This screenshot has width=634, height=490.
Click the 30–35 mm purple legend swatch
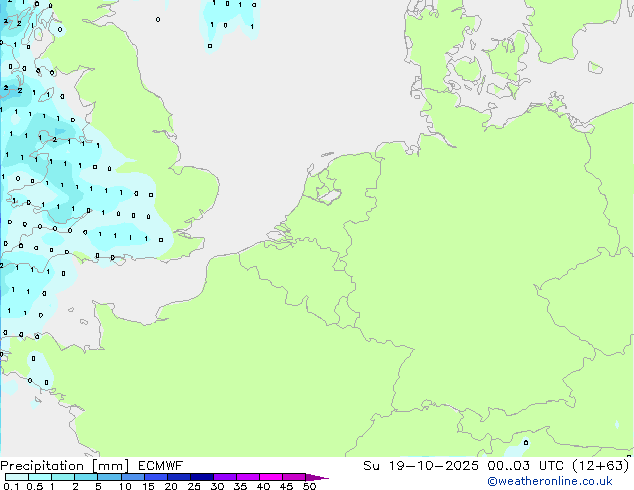pyautogui.click(x=224, y=477)
